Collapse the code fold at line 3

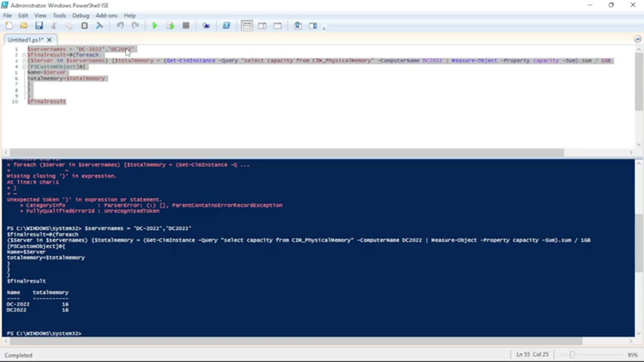point(24,61)
